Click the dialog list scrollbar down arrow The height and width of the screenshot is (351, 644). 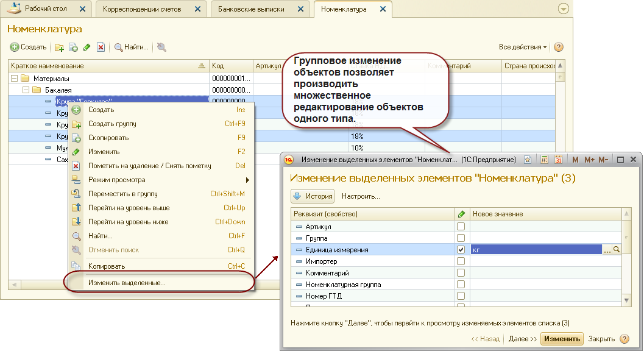[626, 301]
